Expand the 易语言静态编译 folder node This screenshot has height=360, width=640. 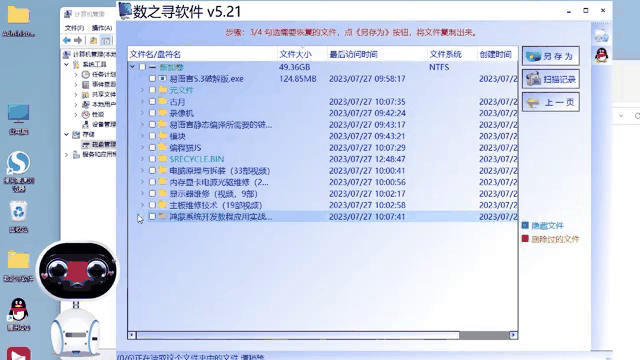142,124
